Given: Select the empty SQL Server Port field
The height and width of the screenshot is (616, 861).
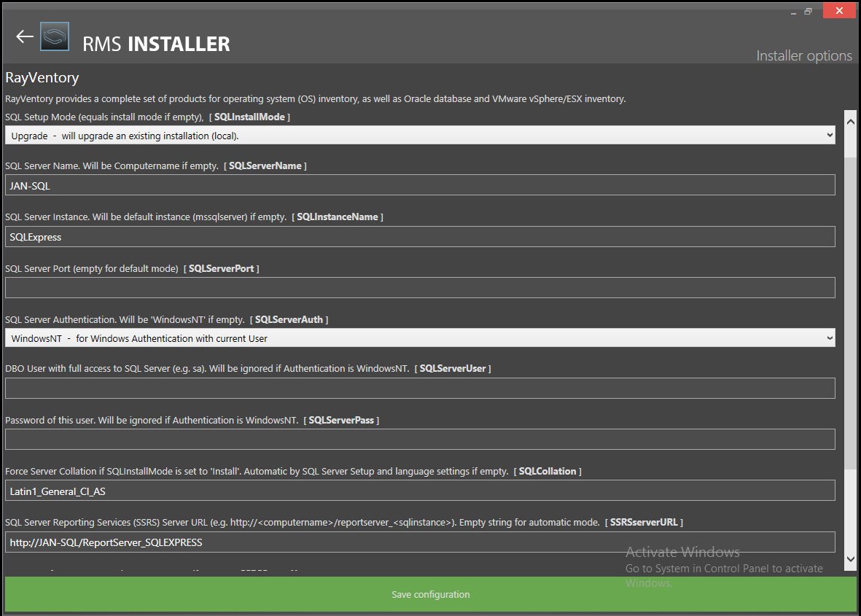Looking at the screenshot, I should click(420, 288).
